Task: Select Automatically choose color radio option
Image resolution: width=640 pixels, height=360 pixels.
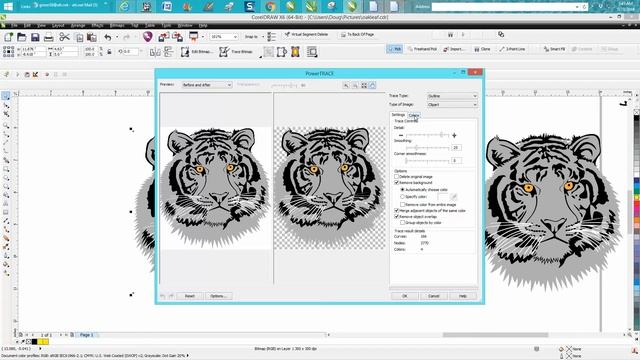Action: (402, 190)
